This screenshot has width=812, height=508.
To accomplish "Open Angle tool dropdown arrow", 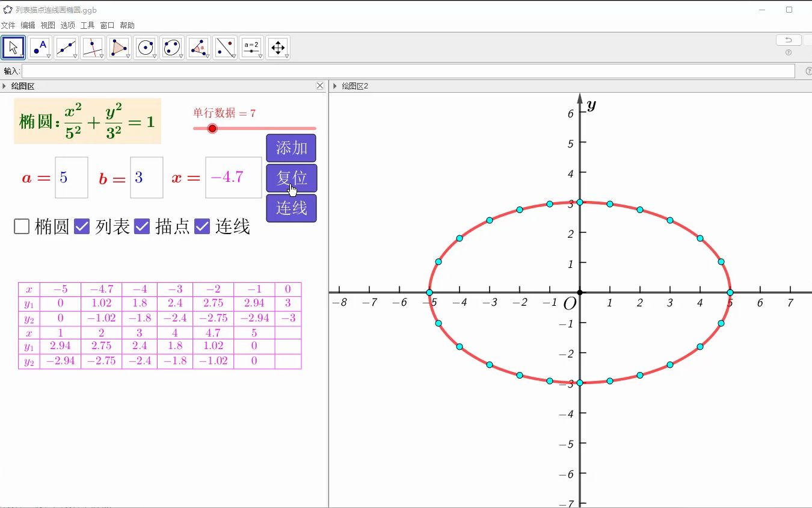I will pos(208,56).
